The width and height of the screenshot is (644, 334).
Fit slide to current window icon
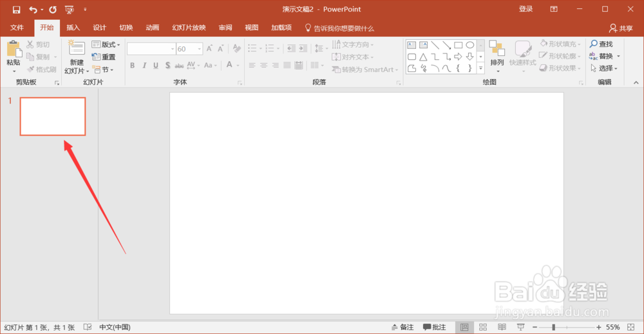click(631, 327)
